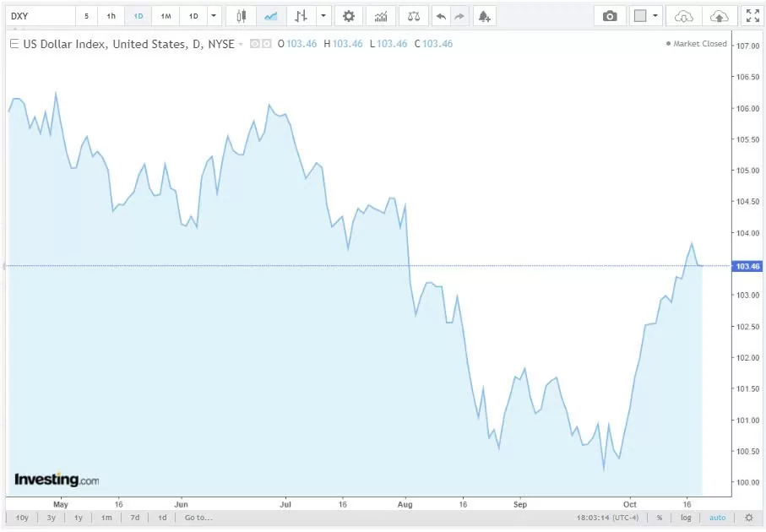The width and height of the screenshot is (766, 532).
Task: Open the layout selector dropdown
Action: [646, 16]
